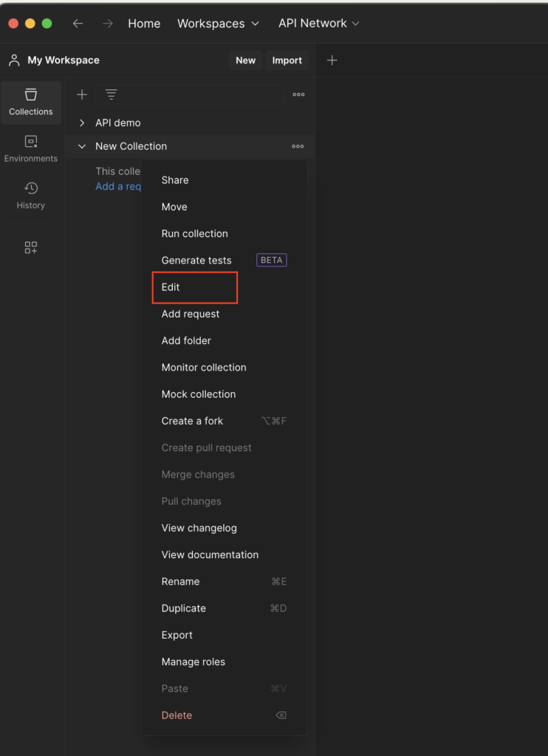This screenshot has width=548, height=756.
Task: Click the three-dot menu beside New Collection
Action: 298,147
